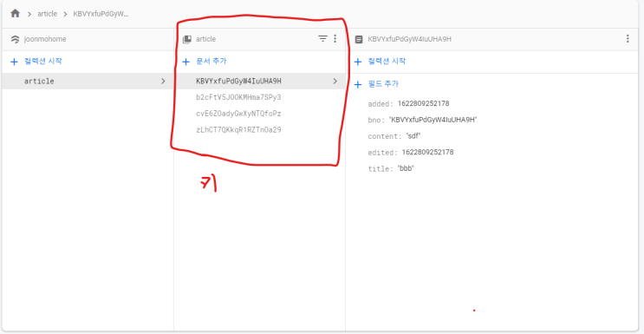Screen dimensions: 644x334
Task: Select the title field name
Action: point(381,168)
